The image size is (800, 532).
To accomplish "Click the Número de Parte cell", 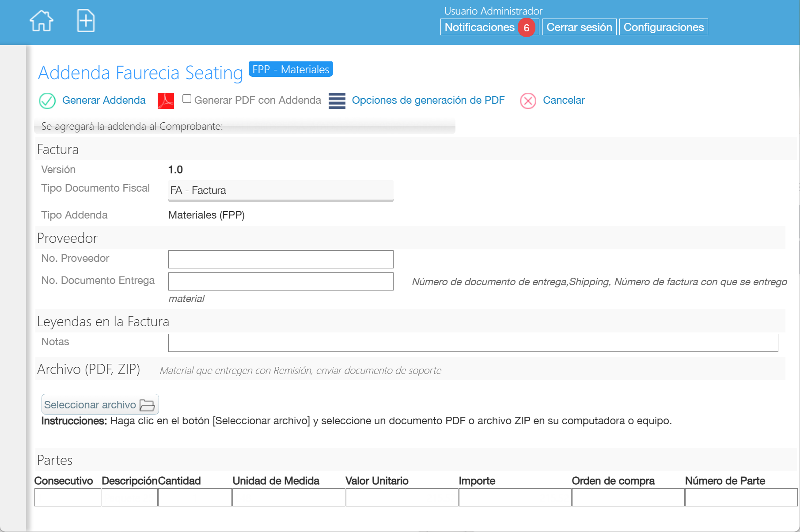I will tap(741, 498).
